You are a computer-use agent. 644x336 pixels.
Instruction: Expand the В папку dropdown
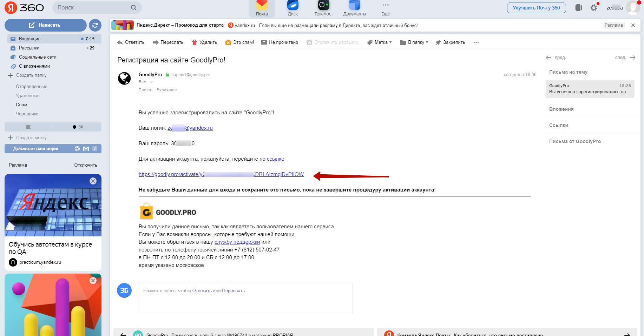pos(414,42)
